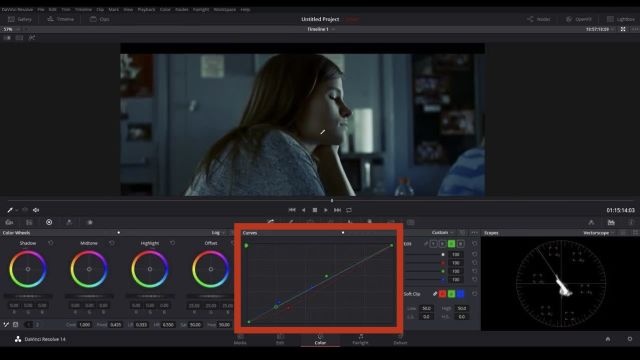This screenshot has width=640, height=360.
Task: Open the Custom curves mode dropdown
Action: click(442, 233)
